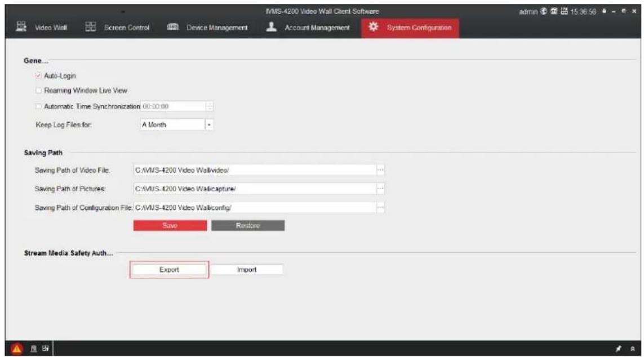This screenshot has width=644, height=357.
Task: Click the Import button
Action: tap(247, 270)
